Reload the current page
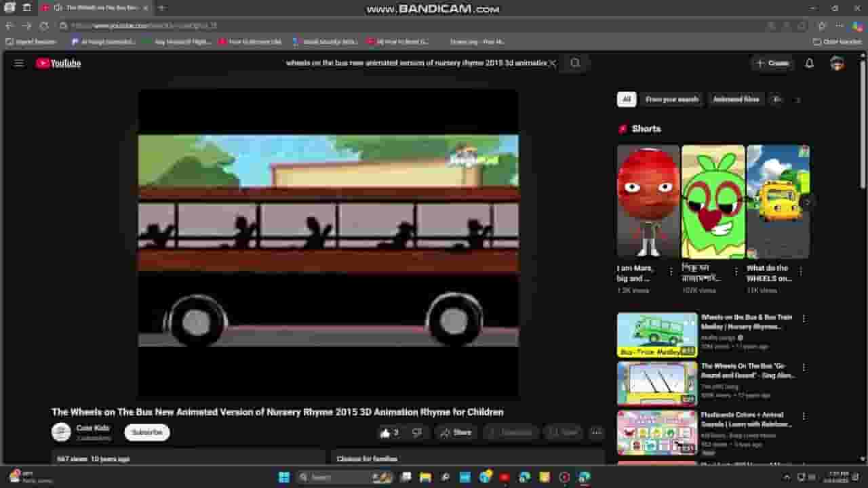The width and height of the screenshot is (868, 488). click(x=44, y=26)
